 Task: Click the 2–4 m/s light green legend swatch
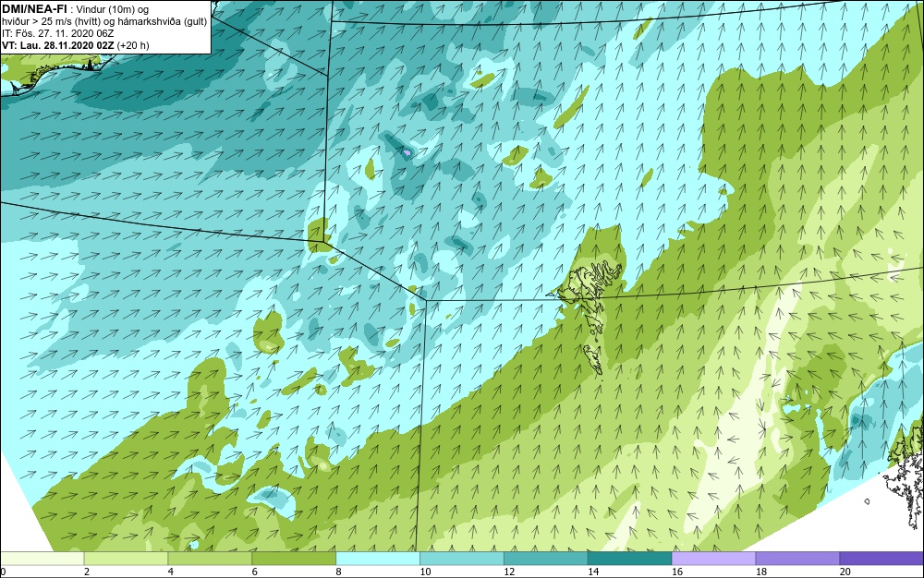[x=126, y=558]
